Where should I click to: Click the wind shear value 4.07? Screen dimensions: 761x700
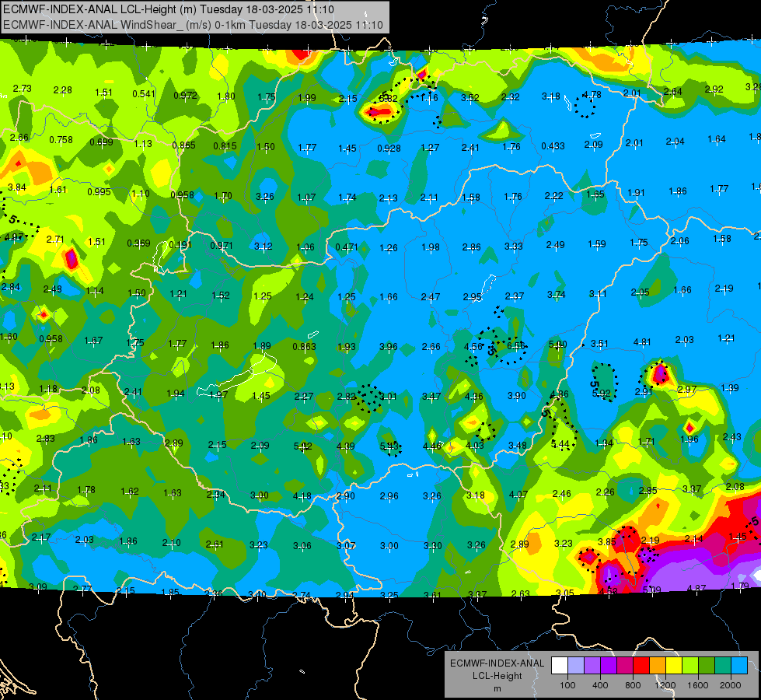pos(518,495)
